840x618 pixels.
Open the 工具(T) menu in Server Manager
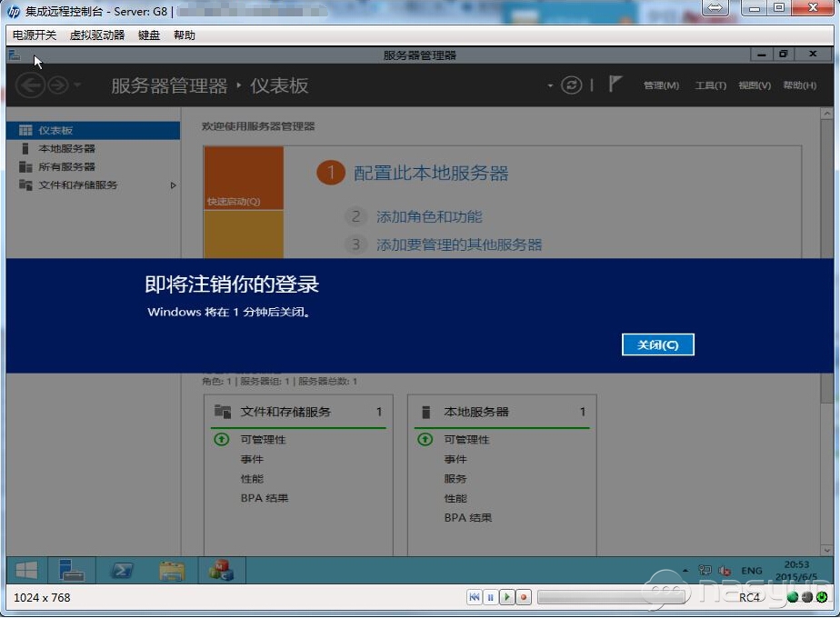click(710, 85)
